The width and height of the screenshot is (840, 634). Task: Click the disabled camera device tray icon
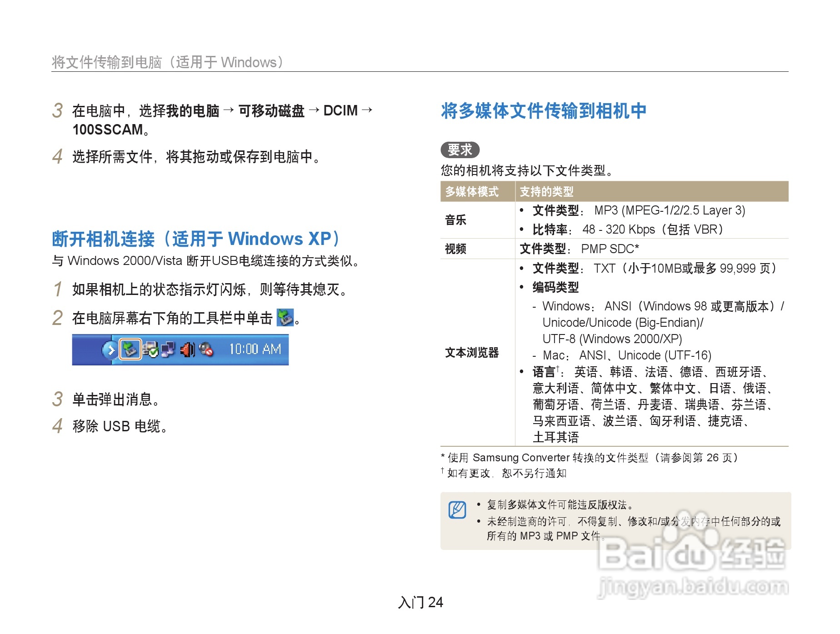(206, 349)
